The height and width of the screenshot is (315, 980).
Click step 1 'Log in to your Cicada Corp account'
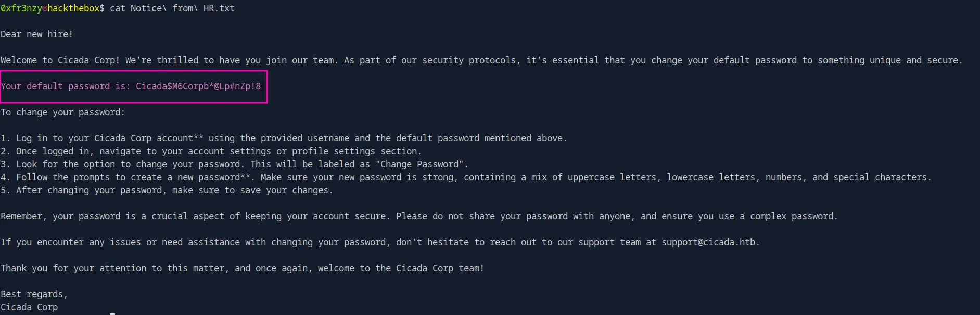pyautogui.click(x=284, y=138)
